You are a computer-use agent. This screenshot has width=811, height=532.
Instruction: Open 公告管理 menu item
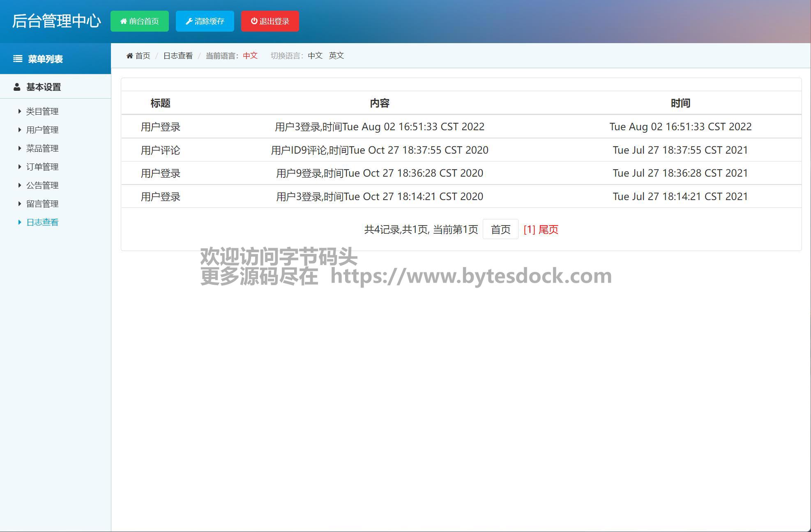coord(42,185)
